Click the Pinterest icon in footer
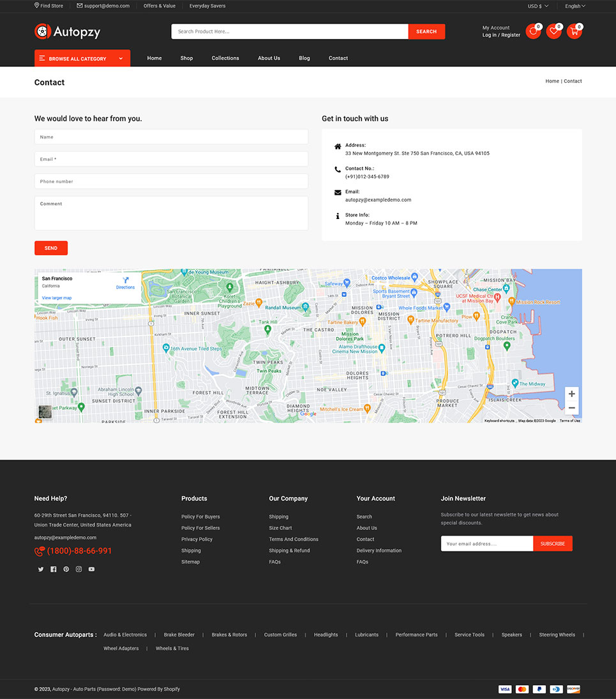This screenshot has width=616, height=699. pyautogui.click(x=66, y=569)
